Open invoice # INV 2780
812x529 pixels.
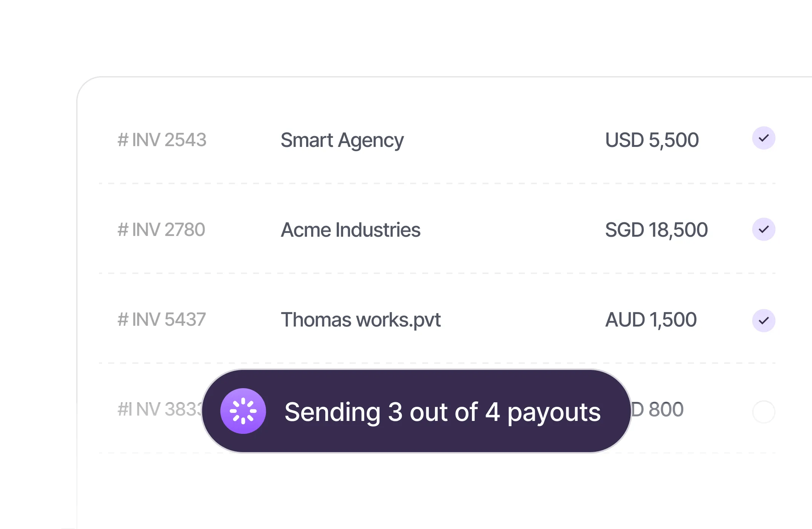pyautogui.click(x=161, y=229)
